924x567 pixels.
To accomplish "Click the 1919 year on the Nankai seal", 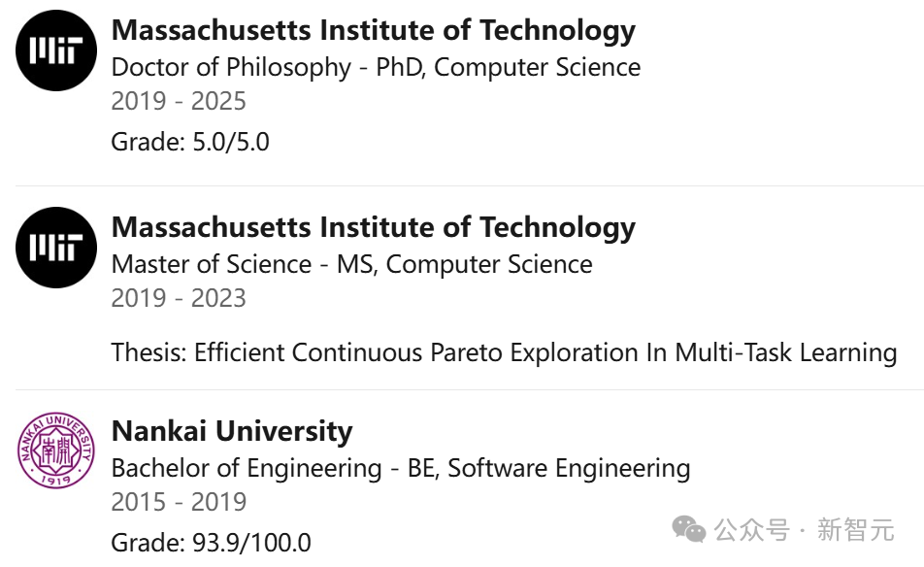I will coord(56,480).
